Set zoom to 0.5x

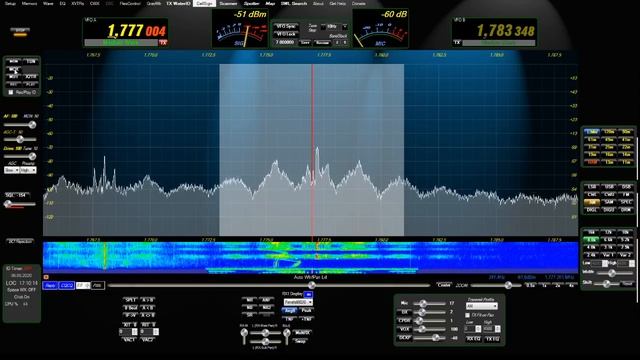click(x=530, y=285)
